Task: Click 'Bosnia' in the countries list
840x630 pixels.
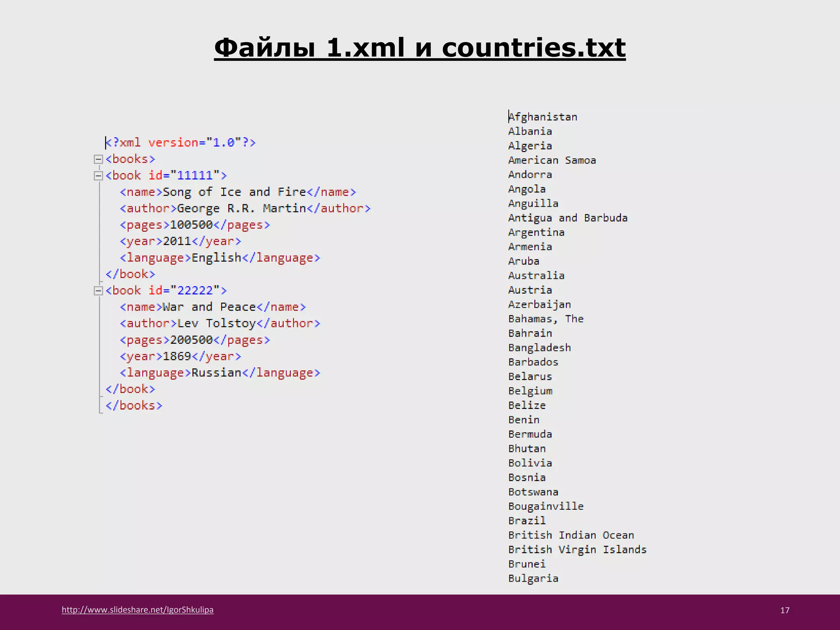Action: 527,477
